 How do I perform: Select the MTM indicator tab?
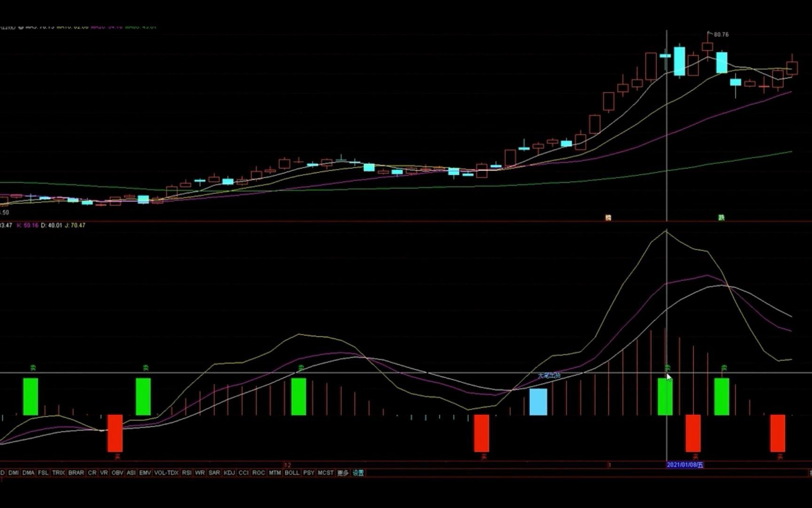(x=275, y=473)
